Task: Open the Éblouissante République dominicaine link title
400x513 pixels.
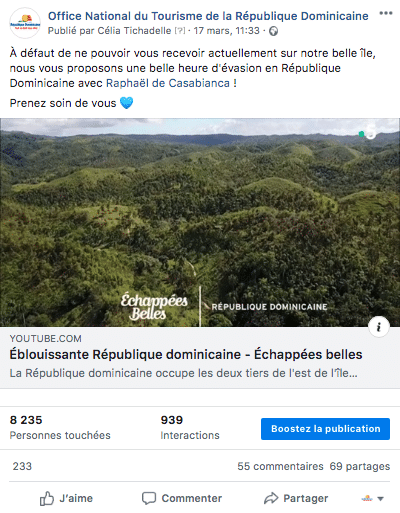Action: coord(186,354)
